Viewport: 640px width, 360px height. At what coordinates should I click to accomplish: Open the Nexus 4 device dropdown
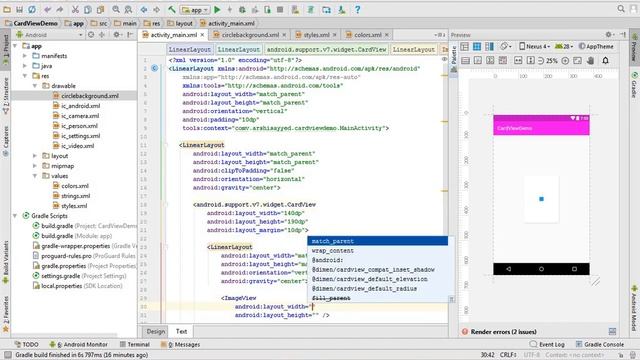[534, 47]
